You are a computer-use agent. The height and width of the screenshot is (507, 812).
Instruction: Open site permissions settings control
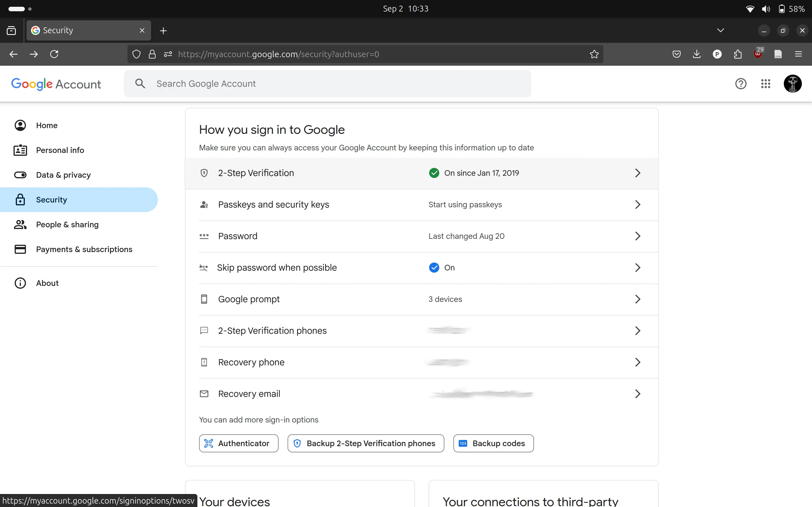click(167, 54)
